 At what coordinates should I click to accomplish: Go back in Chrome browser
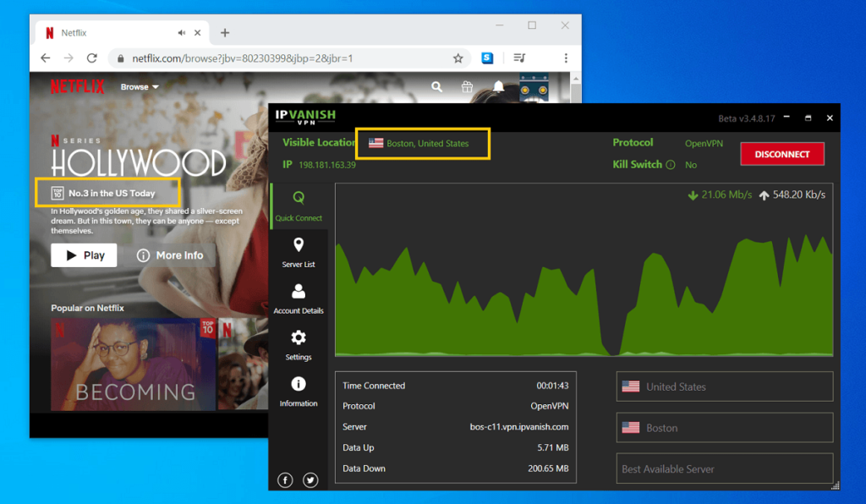[x=46, y=58]
